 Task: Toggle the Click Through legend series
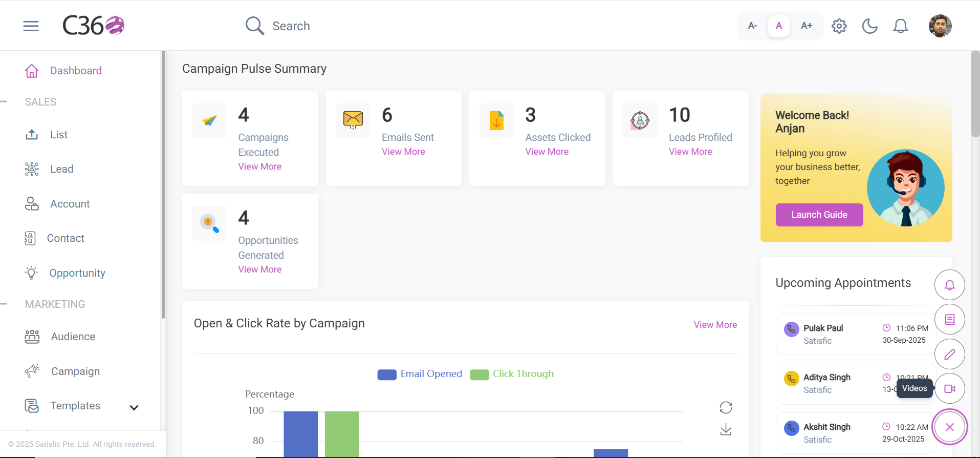(x=512, y=374)
